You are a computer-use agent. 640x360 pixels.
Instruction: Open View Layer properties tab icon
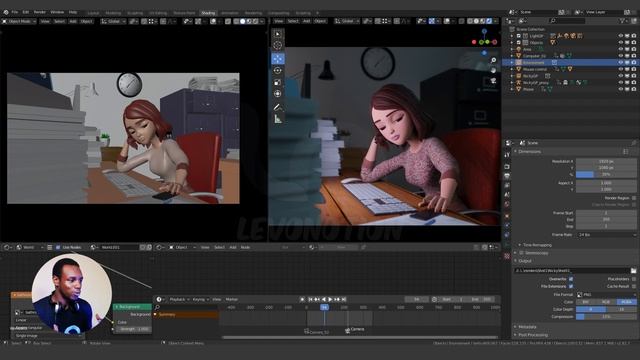click(x=507, y=185)
